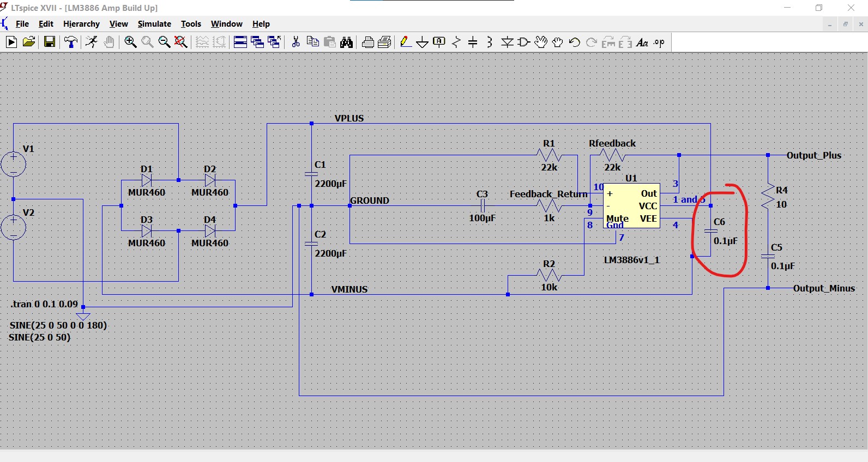Click the GROUND net label
868x462 pixels.
[x=370, y=200]
